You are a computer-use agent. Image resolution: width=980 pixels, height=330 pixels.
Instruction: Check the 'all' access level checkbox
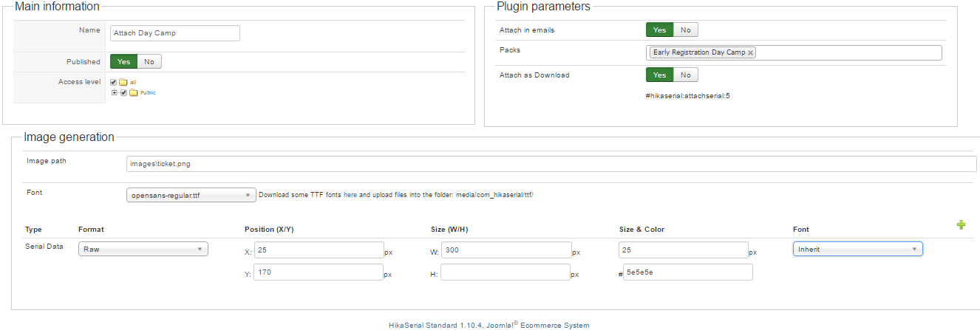pyautogui.click(x=113, y=82)
